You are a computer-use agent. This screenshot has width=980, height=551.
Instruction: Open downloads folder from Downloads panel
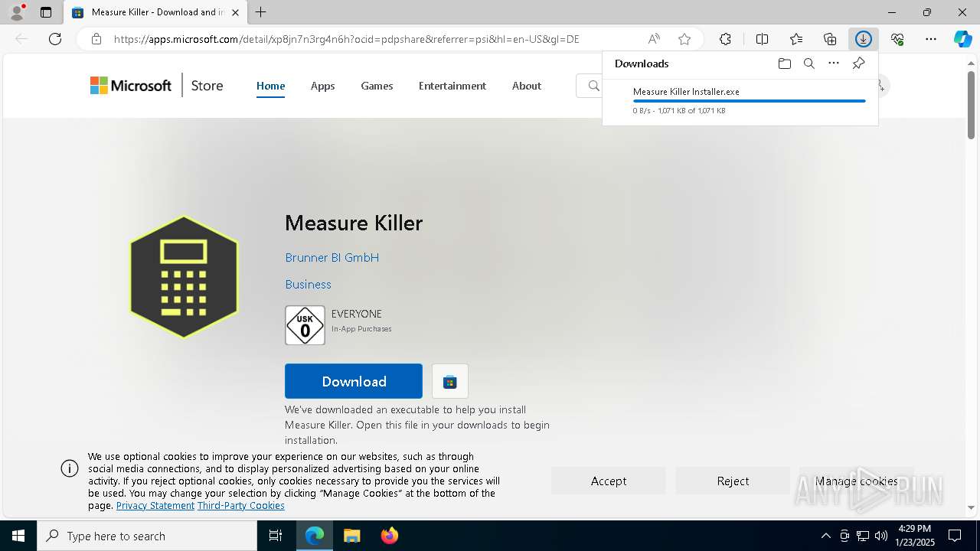tap(784, 64)
